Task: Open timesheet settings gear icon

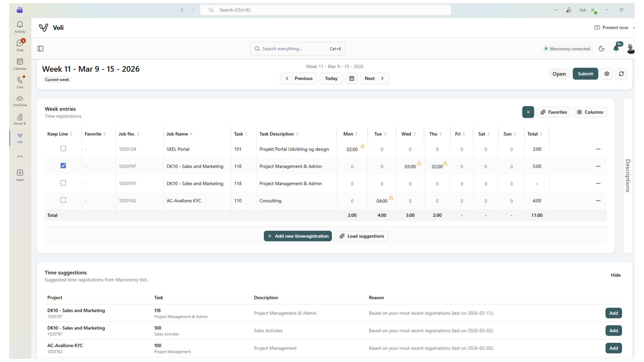Action: point(607,74)
